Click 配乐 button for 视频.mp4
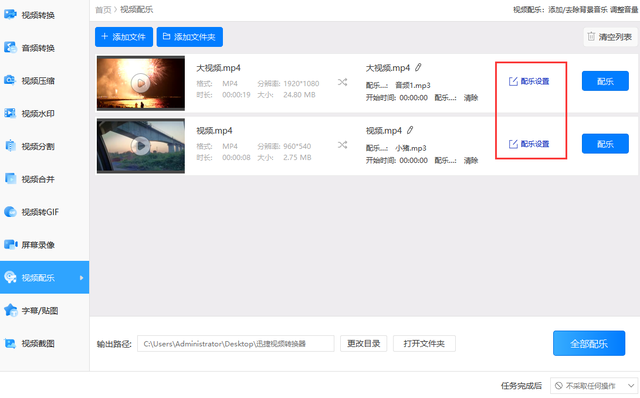The image size is (640, 398). coord(605,144)
